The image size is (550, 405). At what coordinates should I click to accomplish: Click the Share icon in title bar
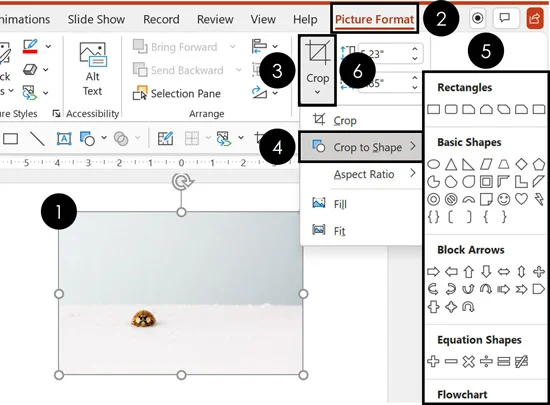pos(535,18)
